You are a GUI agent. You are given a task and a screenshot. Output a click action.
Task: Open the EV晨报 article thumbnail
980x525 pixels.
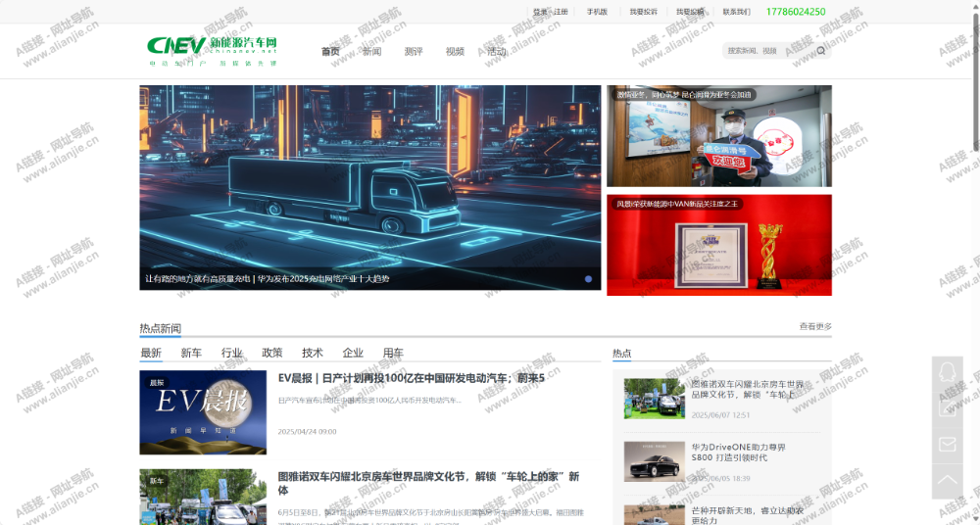(203, 412)
